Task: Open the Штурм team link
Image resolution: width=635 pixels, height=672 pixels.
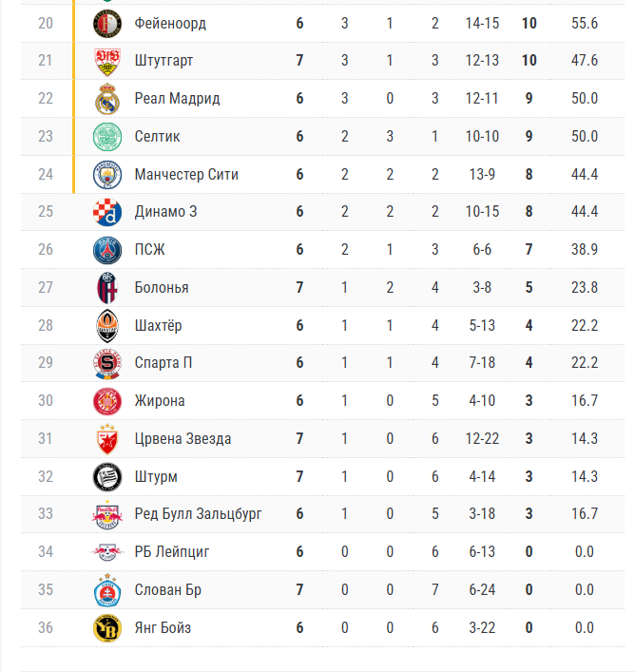Action: click(156, 476)
